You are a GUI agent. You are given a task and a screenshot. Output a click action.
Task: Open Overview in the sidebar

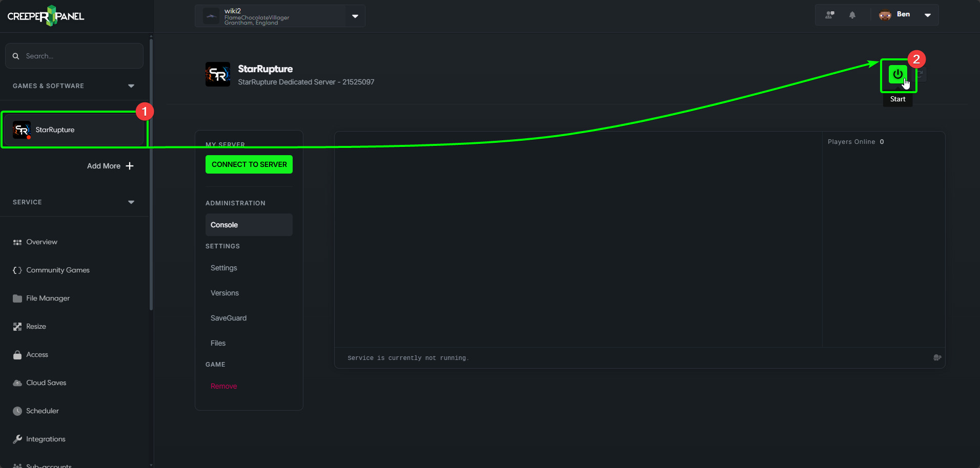click(x=42, y=242)
